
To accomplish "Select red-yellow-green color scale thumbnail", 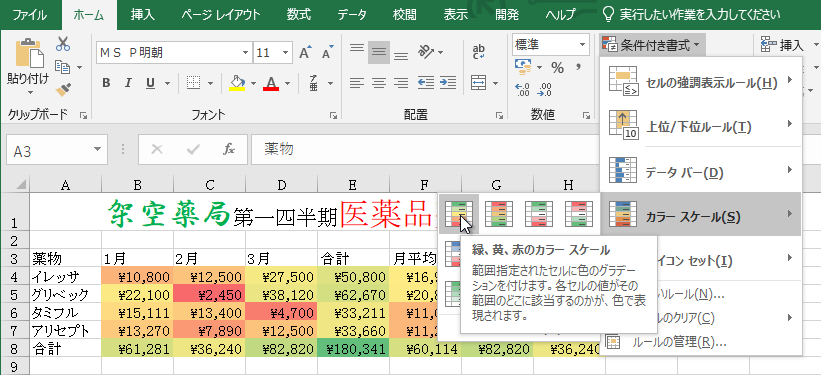I will click(x=498, y=214).
